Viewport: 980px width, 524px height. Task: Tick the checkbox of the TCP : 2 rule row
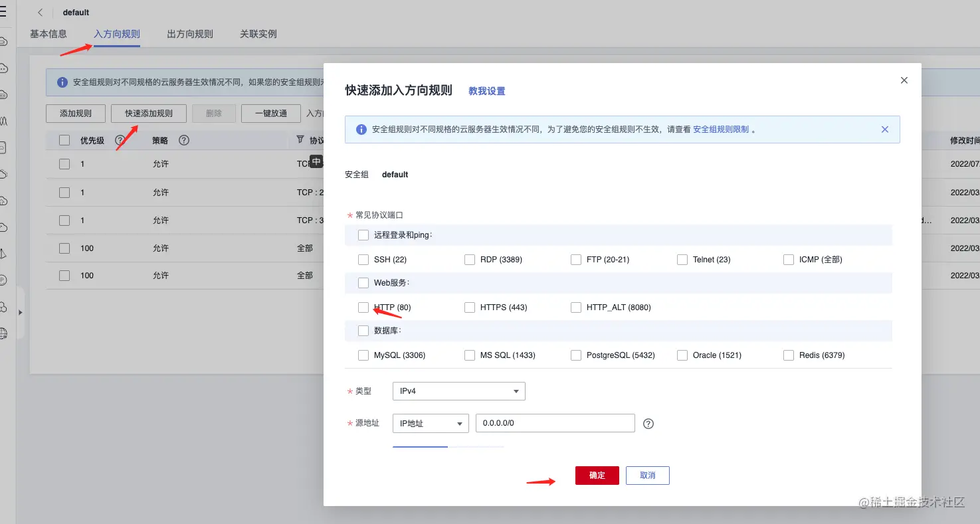tap(64, 193)
